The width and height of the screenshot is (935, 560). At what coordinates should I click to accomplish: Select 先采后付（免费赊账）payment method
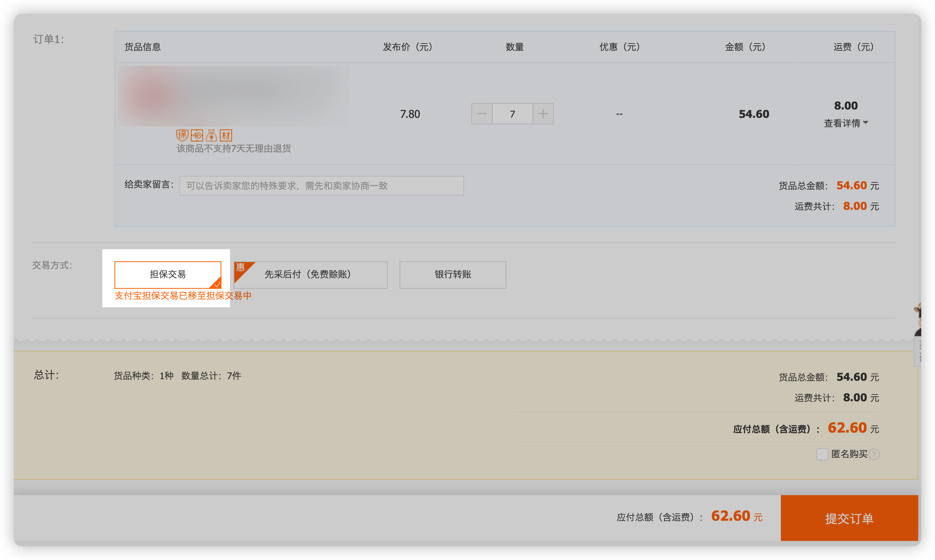coord(310,275)
